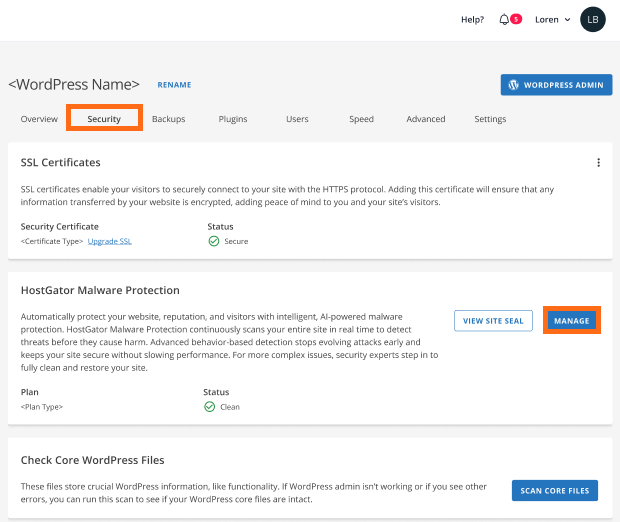Switch to the Backups tab

(x=168, y=119)
